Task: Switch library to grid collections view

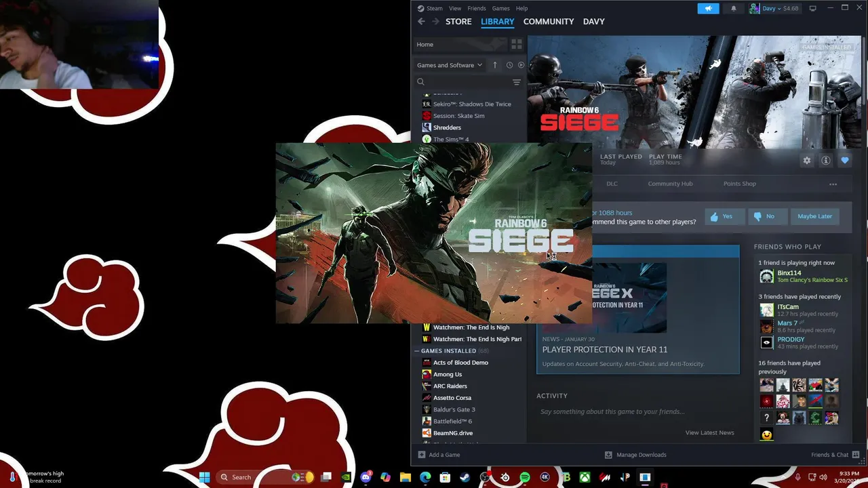Action: [517, 44]
